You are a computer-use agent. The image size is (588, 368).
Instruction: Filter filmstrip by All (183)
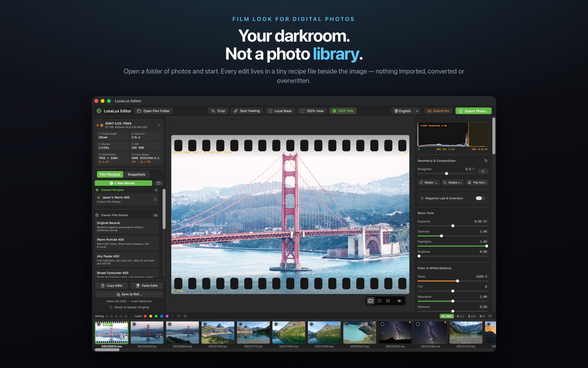pyautogui.click(x=447, y=316)
